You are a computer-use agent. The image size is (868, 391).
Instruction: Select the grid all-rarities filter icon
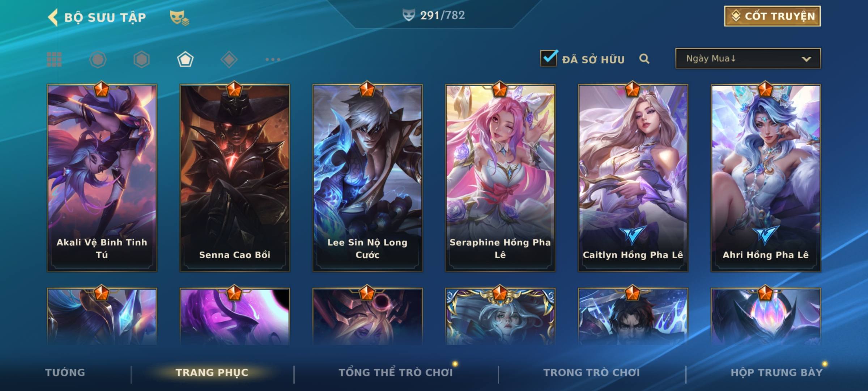[x=54, y=59]
